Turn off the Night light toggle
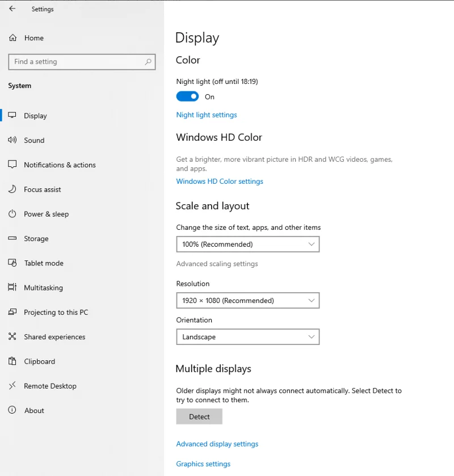Image resolution: width=454 pixels, height=476 pixels. (x=187, y=96)
